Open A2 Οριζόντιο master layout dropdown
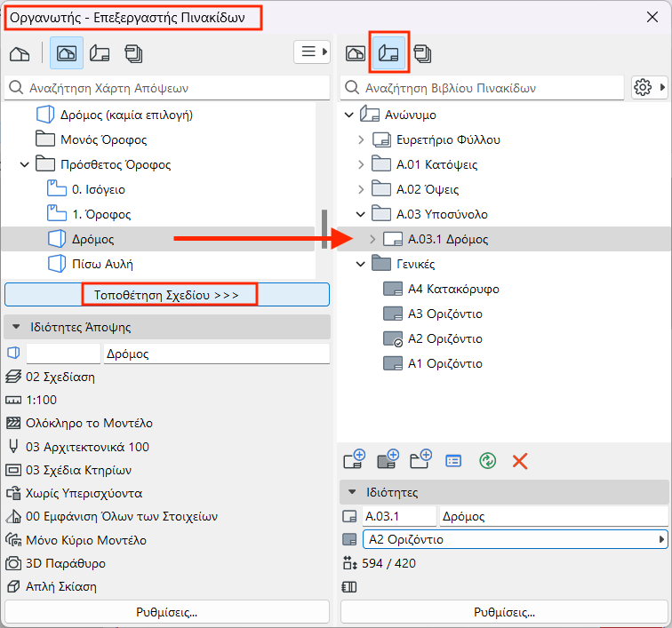672x628 pixels. [516, 539]
